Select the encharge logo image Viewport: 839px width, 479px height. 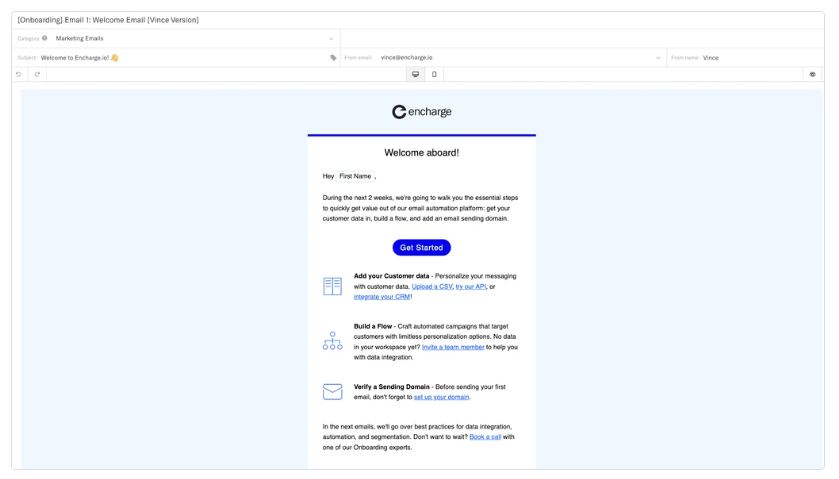[422, 112]
